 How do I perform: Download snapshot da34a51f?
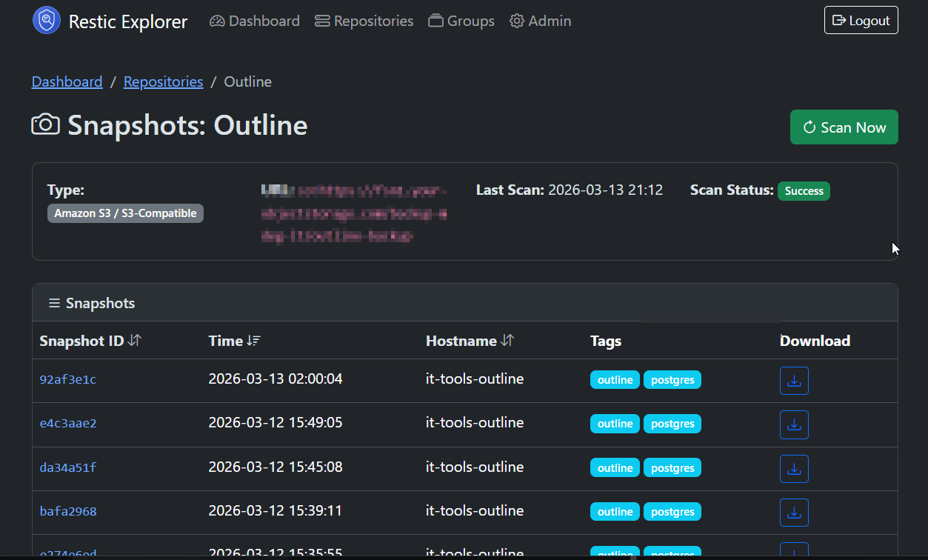[794, 469]
